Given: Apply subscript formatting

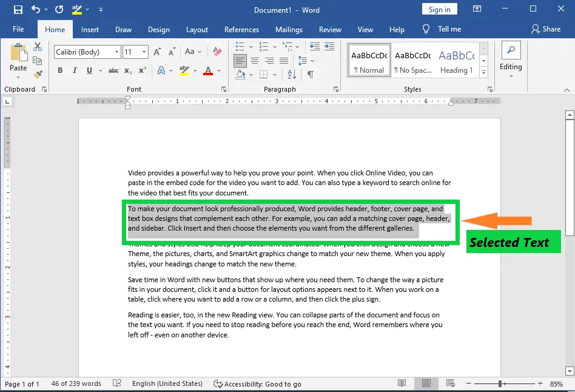Looking at the screenshot, I should 127,70.
